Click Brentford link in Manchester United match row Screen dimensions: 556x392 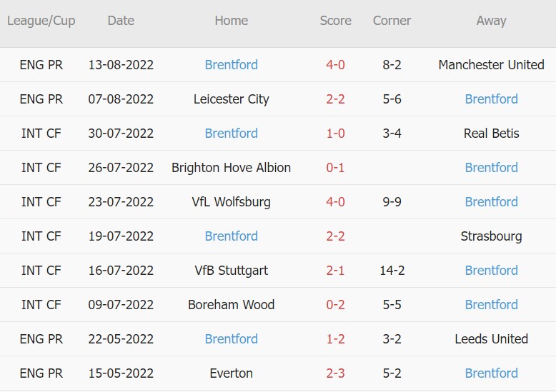[x=231, y=65]
